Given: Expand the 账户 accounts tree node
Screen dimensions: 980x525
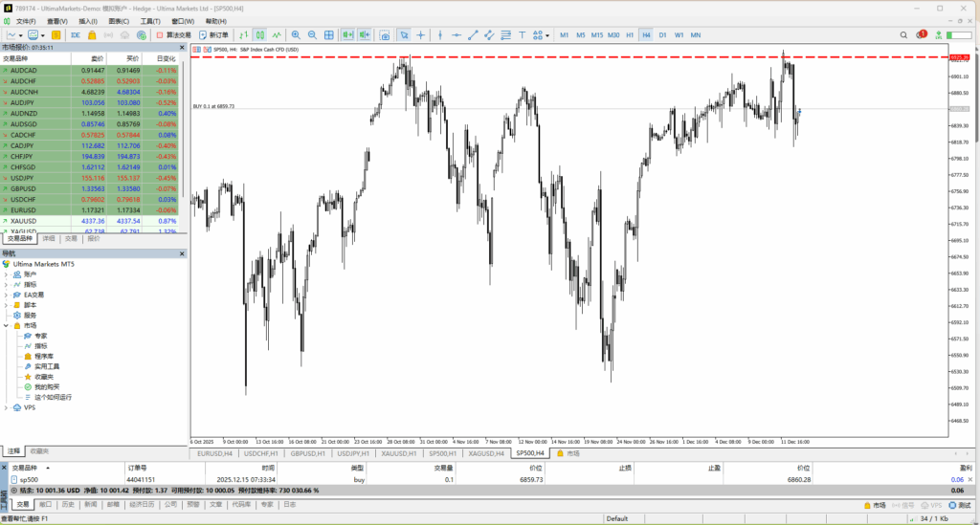Looking at the screenshot, I should [x=7, y=274].
